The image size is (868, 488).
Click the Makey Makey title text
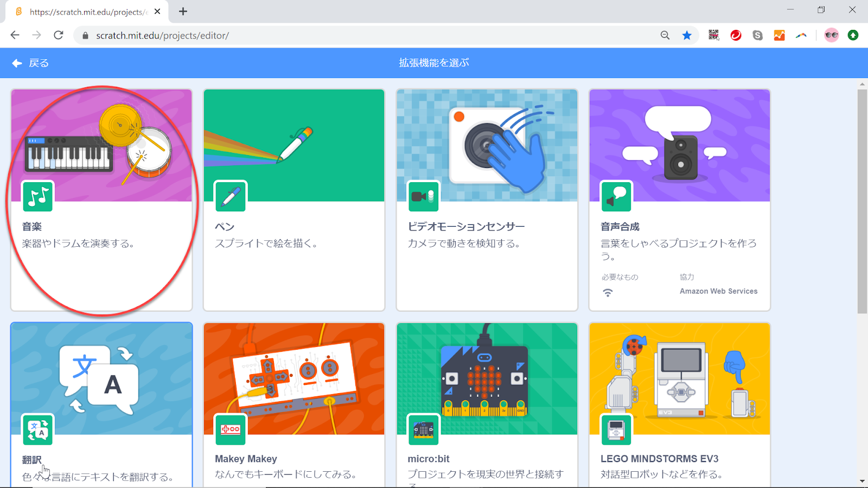click(x=246, y=459)
